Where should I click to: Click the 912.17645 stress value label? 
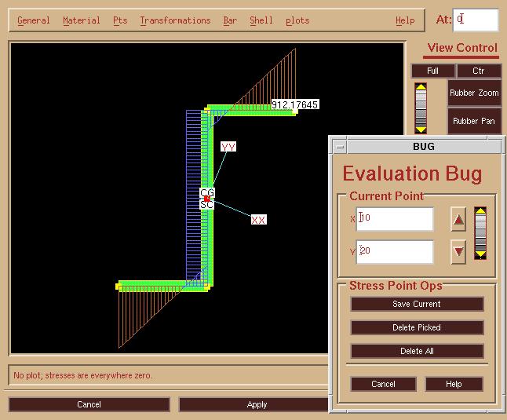(x=295, y=104)
